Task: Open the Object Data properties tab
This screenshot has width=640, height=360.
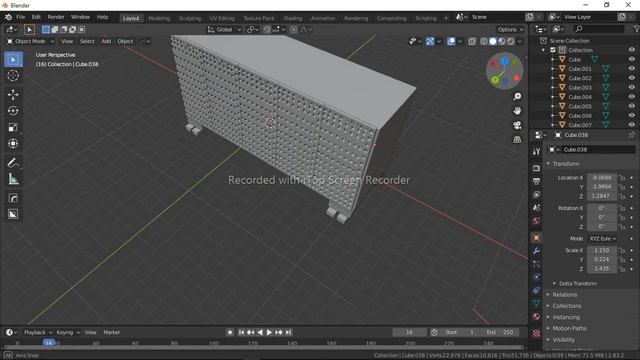Action: coord(536,303)
